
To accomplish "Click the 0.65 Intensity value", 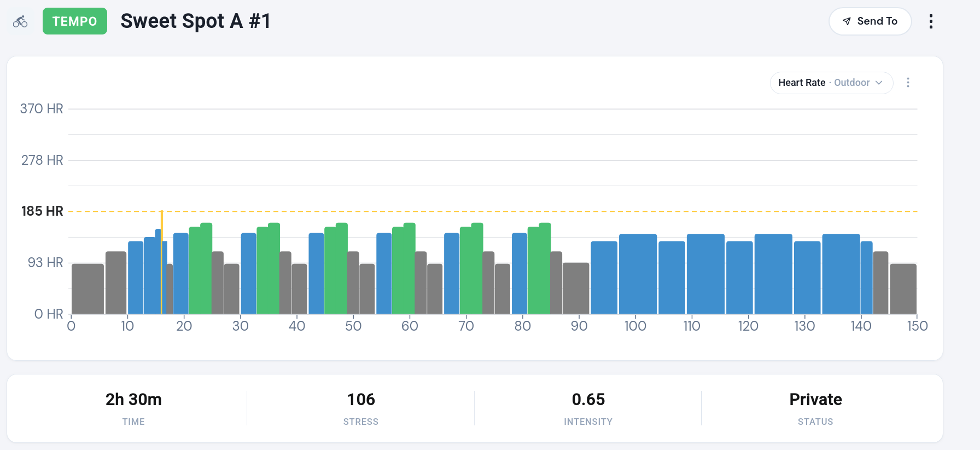I will (x=588, y=400).
